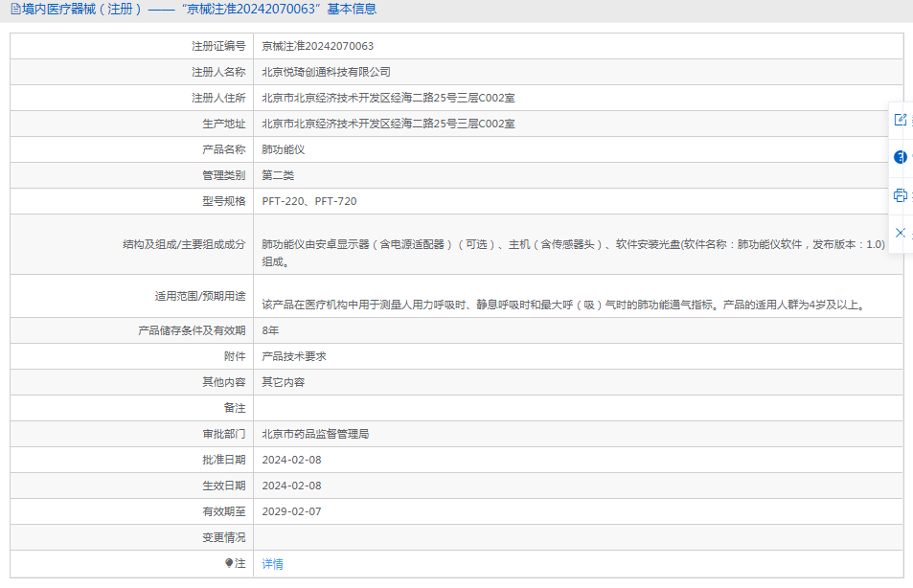Click attachment value 产品技术要求

pyautogui.click(x=294, y=356)
